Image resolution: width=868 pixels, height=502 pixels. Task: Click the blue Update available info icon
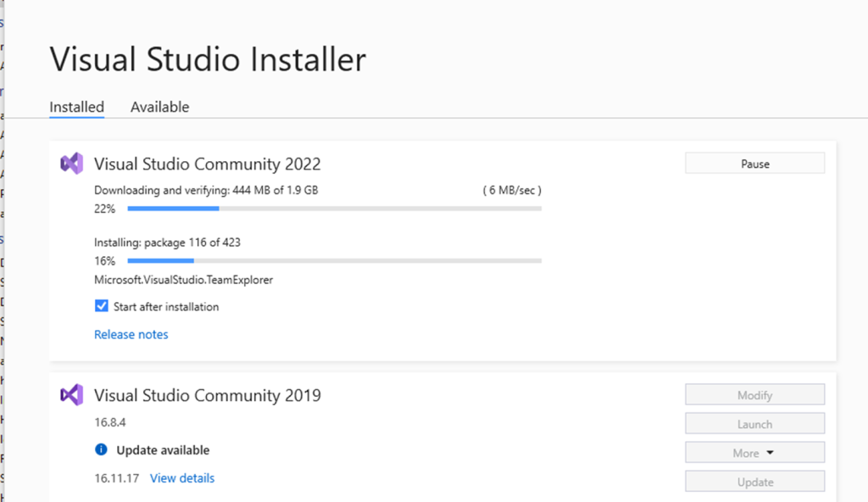tap(101, 450)
